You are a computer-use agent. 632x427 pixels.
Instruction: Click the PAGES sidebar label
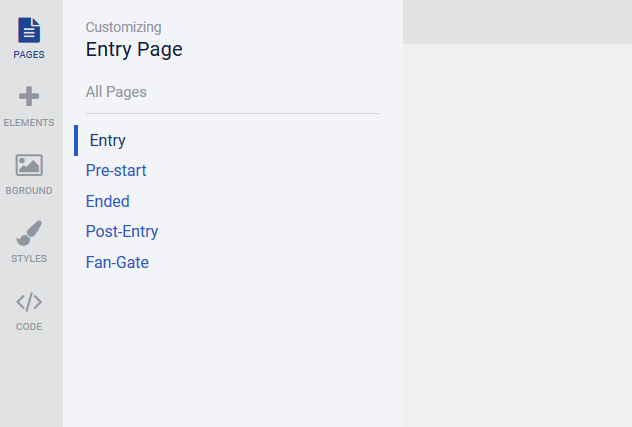click(x=29, y=54)
